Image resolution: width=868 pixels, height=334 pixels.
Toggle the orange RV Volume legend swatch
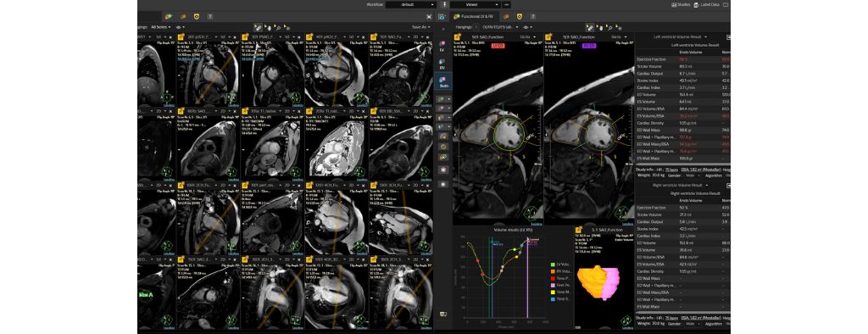point(554,271)
